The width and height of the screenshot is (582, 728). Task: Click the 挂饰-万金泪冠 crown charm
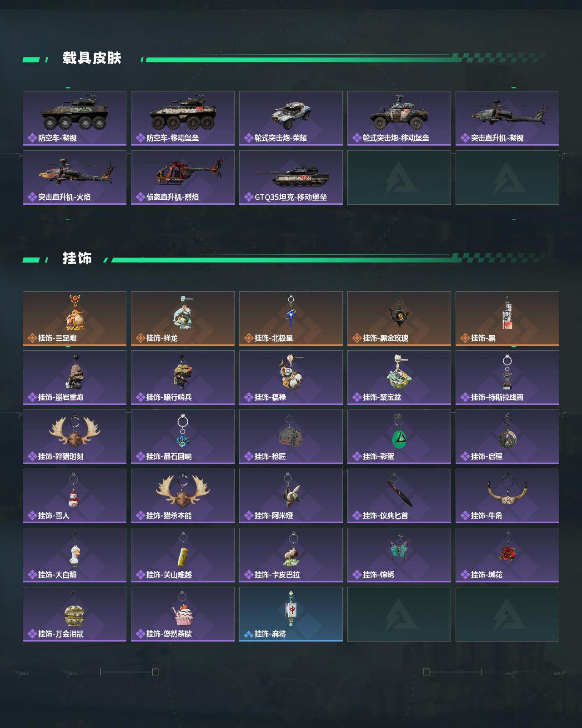pyautogui.click(x=75, y=614)
